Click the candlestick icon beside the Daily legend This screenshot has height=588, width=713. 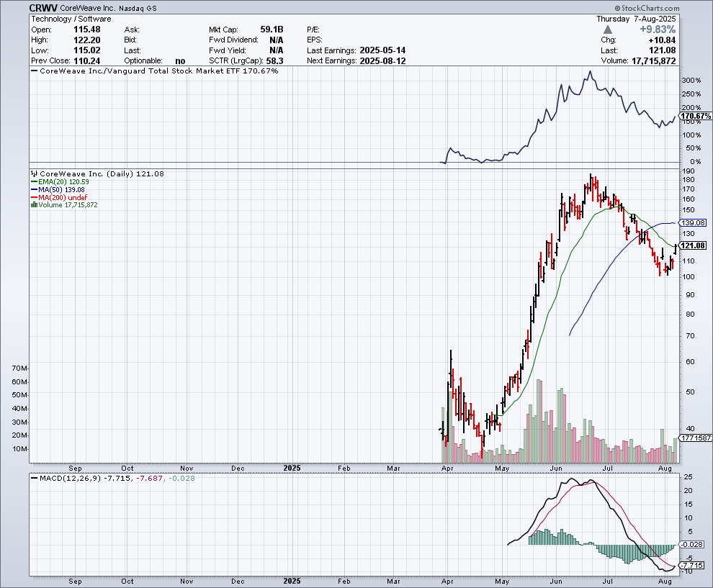point(34,173)
